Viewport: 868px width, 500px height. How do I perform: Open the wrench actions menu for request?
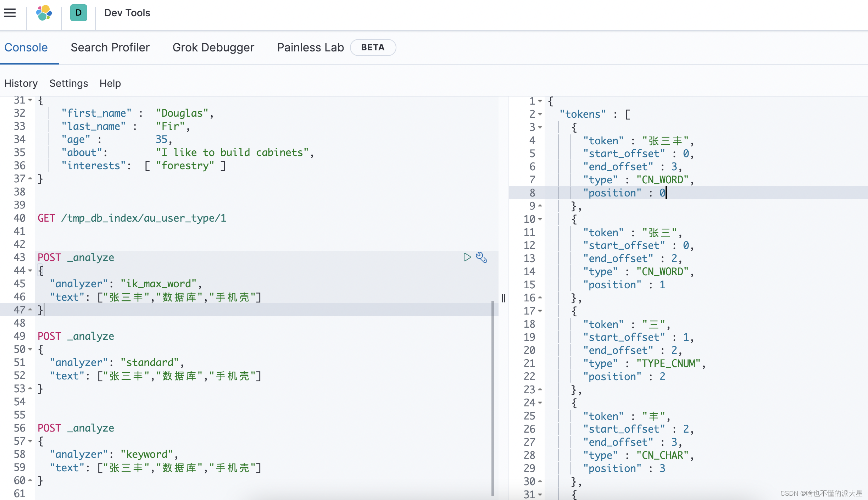482,257
